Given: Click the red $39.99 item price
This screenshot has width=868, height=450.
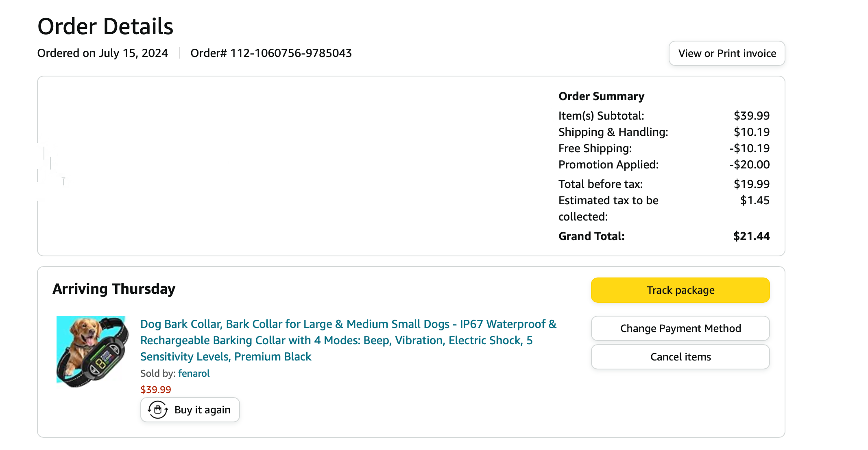Looking at the screenshot, I should click(155, 390).
